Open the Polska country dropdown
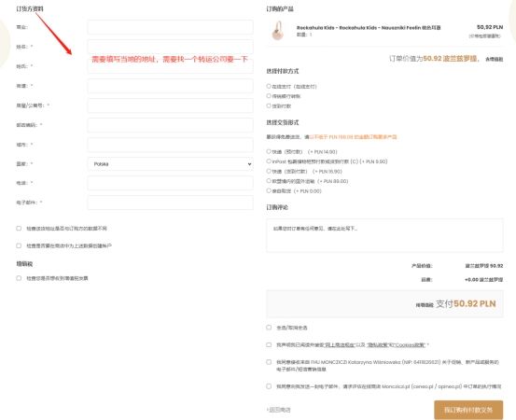The image size is (516, 420). click(170, 164)
